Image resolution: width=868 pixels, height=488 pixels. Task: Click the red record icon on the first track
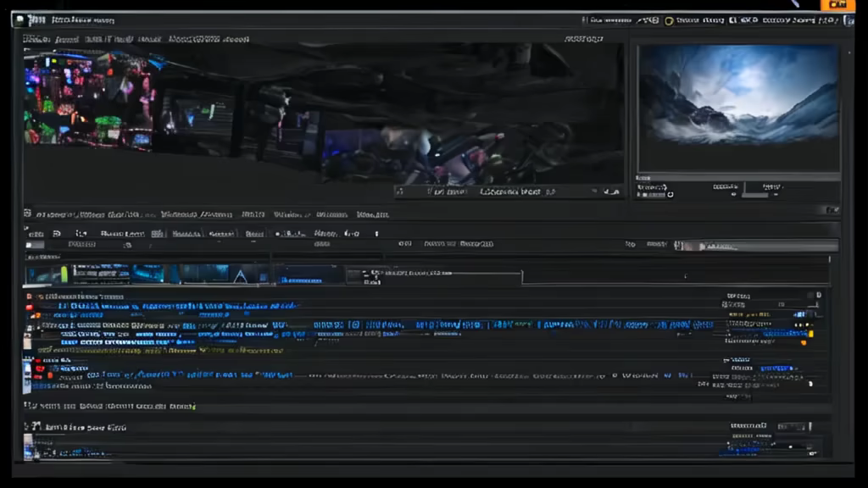pos(30,307)
